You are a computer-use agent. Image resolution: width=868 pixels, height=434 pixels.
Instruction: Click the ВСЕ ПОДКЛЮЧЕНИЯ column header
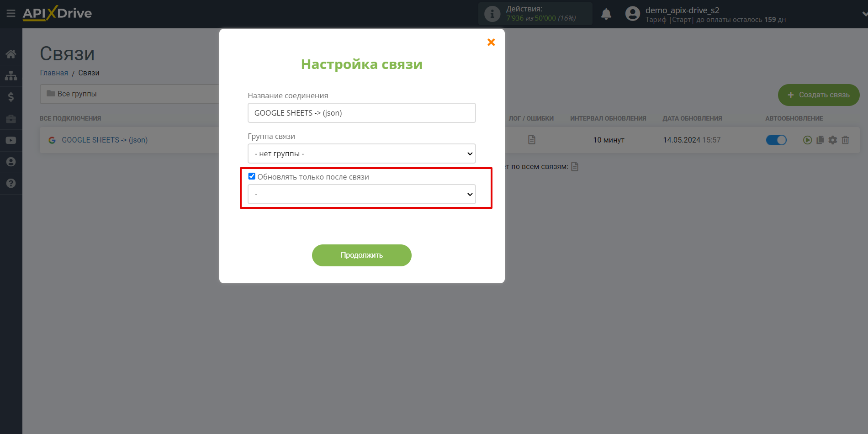click(x=70, y=118)
